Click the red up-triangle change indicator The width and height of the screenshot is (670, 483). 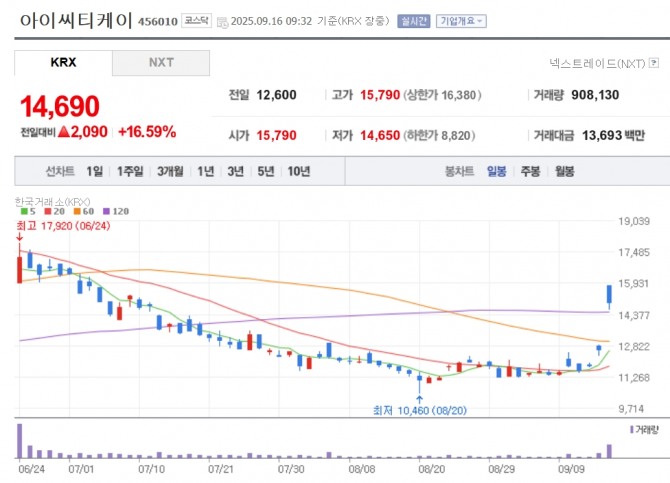64,132
